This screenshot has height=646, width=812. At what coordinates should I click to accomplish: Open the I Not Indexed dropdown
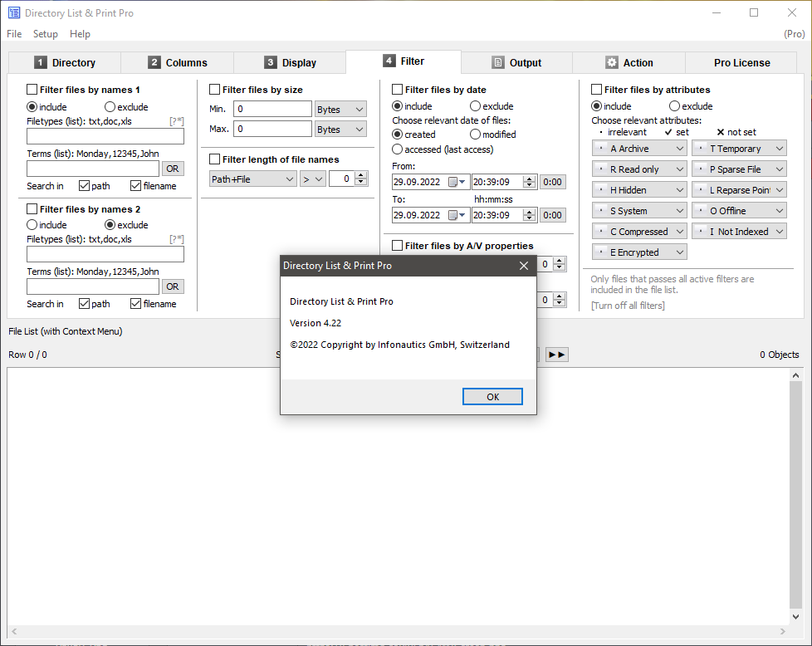point(739,232)
